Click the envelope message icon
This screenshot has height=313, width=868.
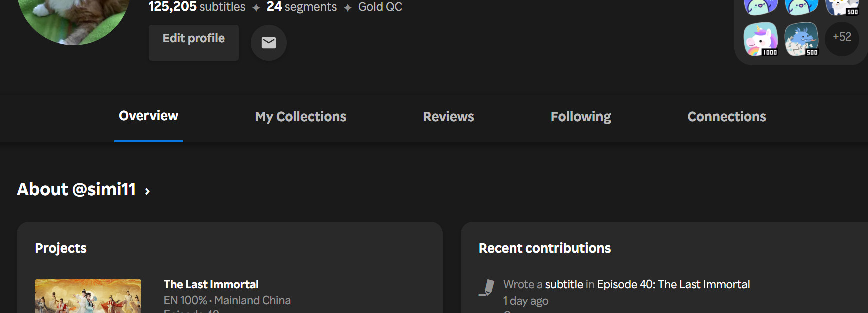[x=269, y=43]
